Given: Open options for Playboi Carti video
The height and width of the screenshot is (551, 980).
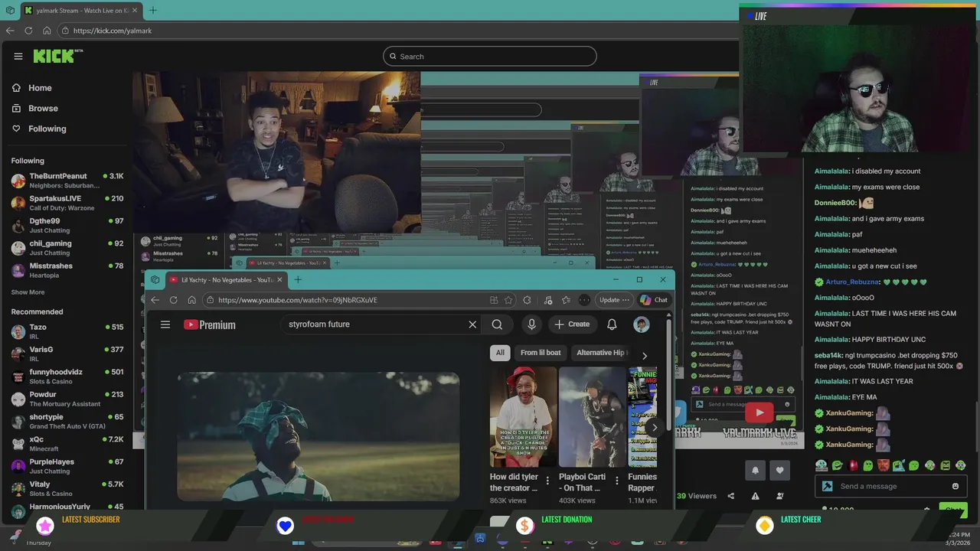Looking at the screenshot, I should tap(617, 481).
